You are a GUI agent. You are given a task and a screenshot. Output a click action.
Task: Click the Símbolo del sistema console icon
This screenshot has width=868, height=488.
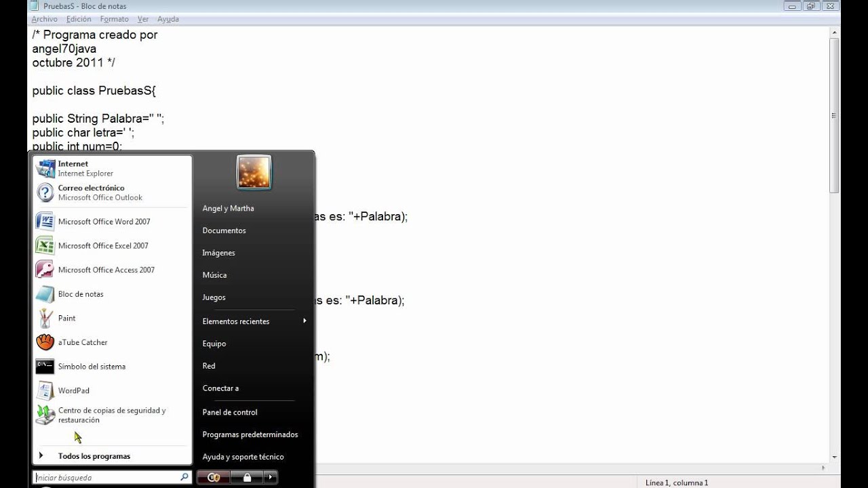point(45,366)
